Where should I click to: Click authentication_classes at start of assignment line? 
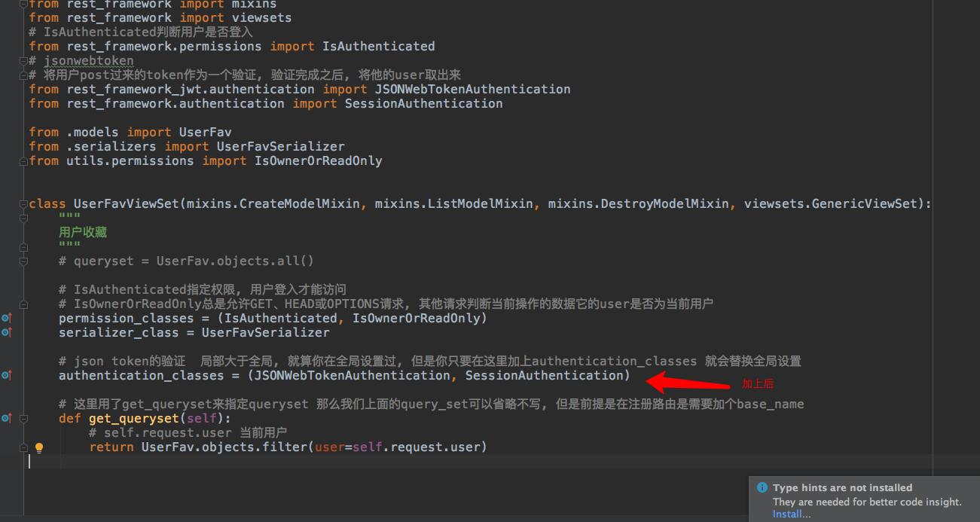[141, 375]
